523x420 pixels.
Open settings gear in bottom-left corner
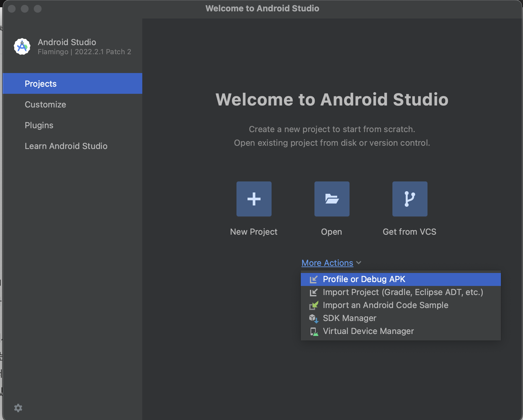click(x=18, y=408)
